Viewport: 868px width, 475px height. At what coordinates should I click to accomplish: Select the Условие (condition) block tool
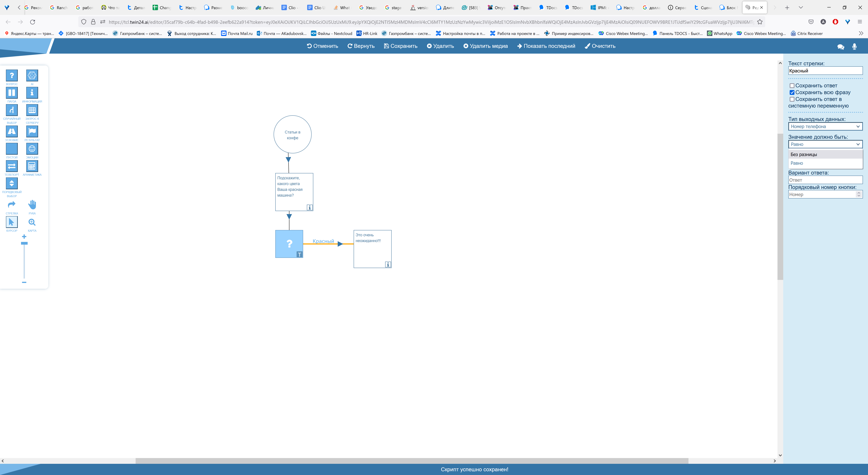(12, 131)
